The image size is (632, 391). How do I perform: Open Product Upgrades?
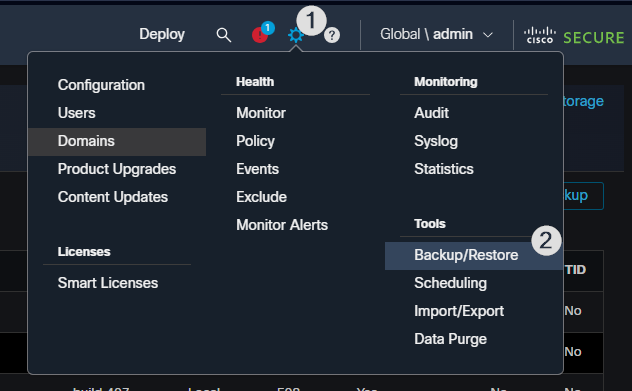coord(117,169)
